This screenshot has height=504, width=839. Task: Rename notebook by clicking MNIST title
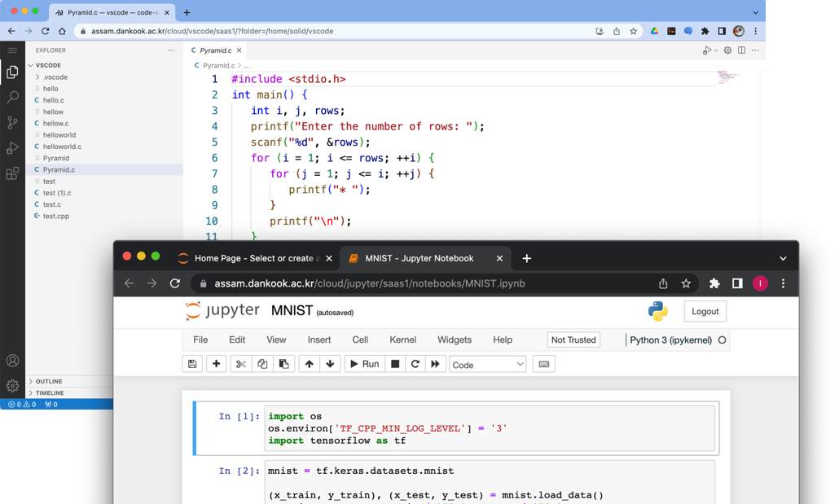pos(292,311)
